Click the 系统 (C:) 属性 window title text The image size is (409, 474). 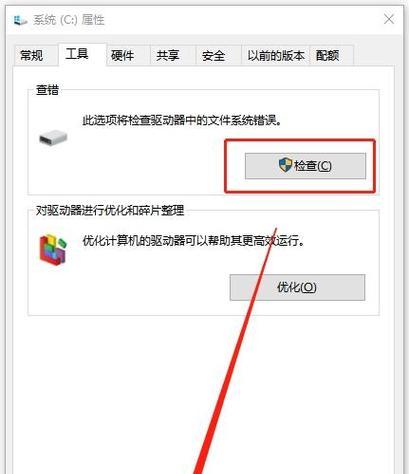(69, 20)
